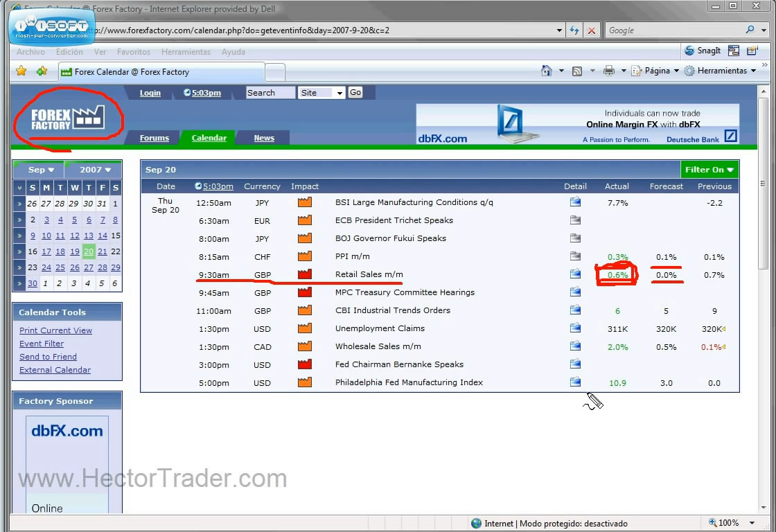Screen dimensions: 776x532
Task: Select day 13 in the calendar
Action: point(89,236)
